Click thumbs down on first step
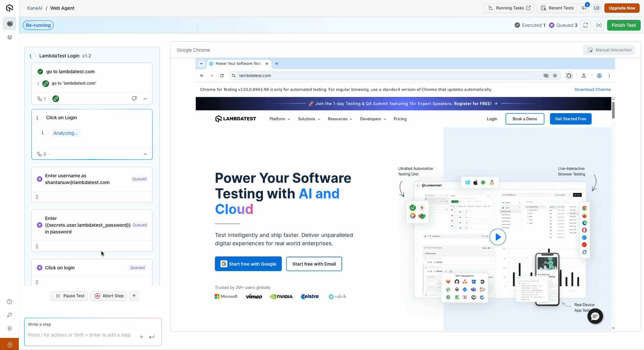Image resolution: width=644 pixels, height=350 pixels. [134, 99]
